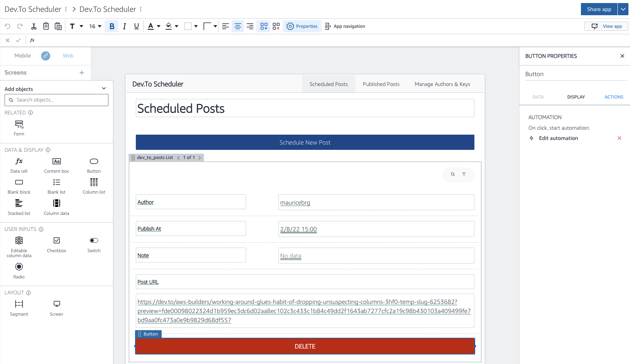The width and height of the screenshot is (630, 364).
Task: Select the Switch object
Action: pos(94,245)
